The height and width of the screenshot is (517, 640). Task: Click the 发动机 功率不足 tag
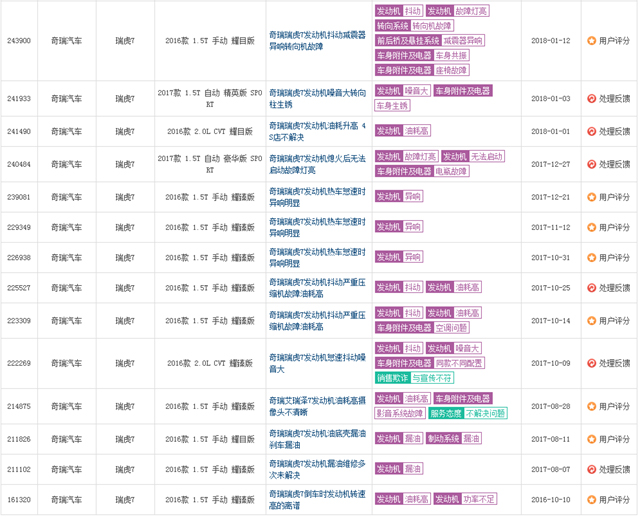[x=465, y=499]
